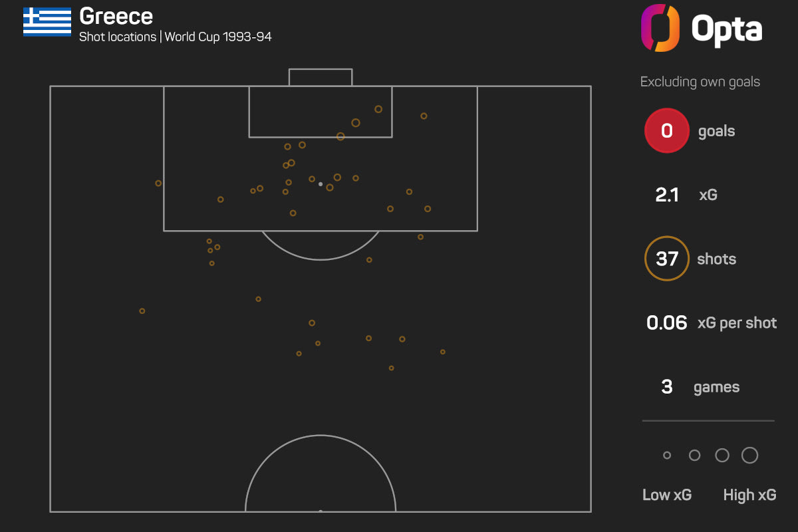Click the leftmost shot marker on the pitch
This screenshot has height=532, width=798.
(x=142, y=311)
